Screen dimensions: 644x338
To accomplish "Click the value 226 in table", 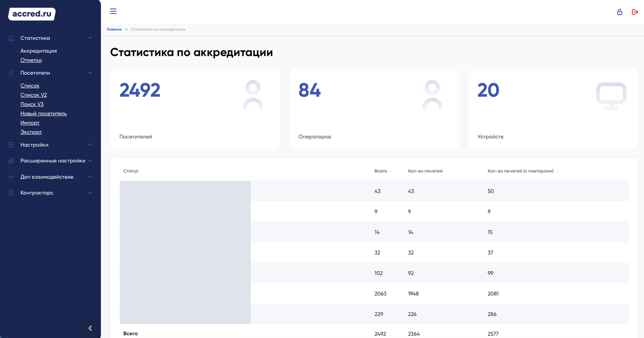I will 412,314.
